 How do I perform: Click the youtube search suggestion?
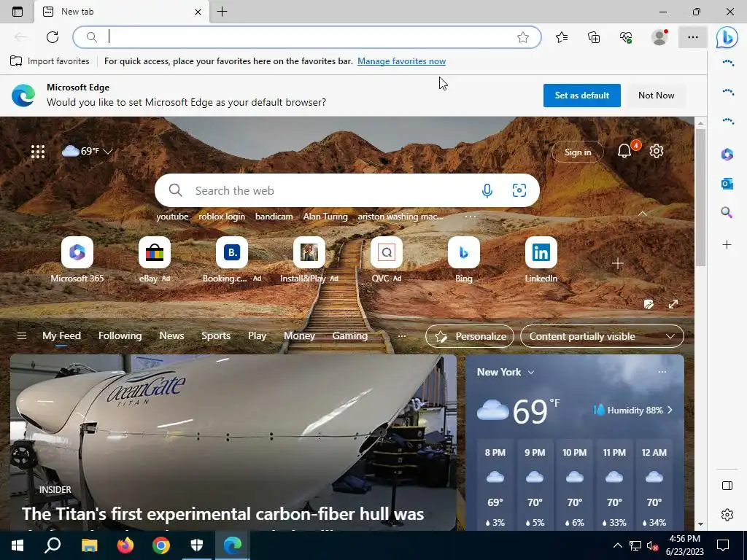point(172,216)
